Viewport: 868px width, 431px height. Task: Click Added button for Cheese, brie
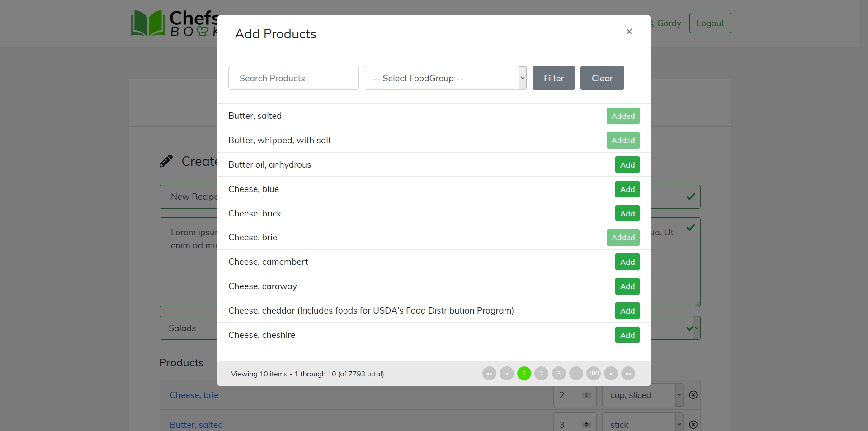(x=623, y=238)
